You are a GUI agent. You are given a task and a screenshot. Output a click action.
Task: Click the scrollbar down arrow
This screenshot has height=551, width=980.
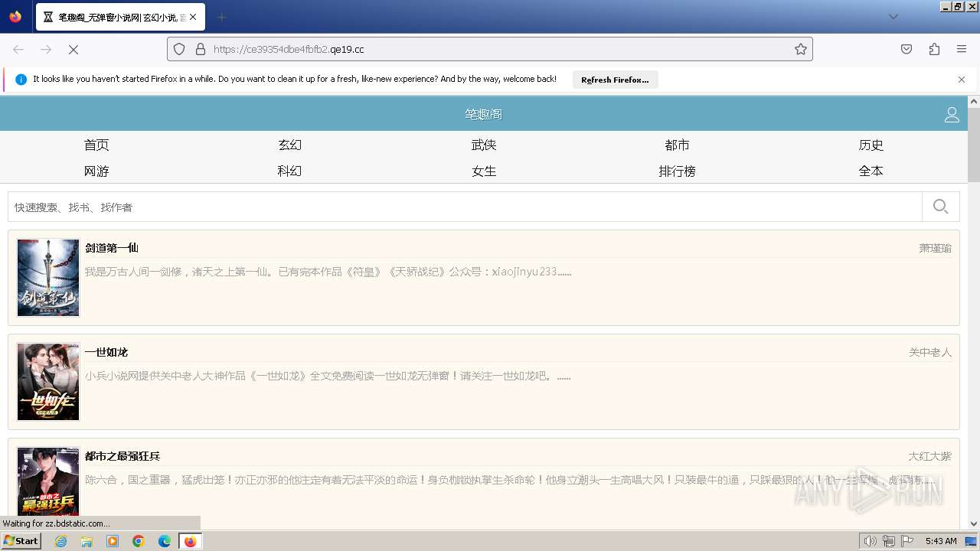974,524
